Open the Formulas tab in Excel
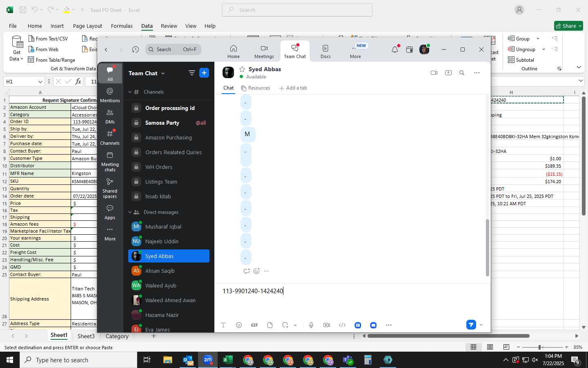Screen dimensions: 588x368 point(122,26)
